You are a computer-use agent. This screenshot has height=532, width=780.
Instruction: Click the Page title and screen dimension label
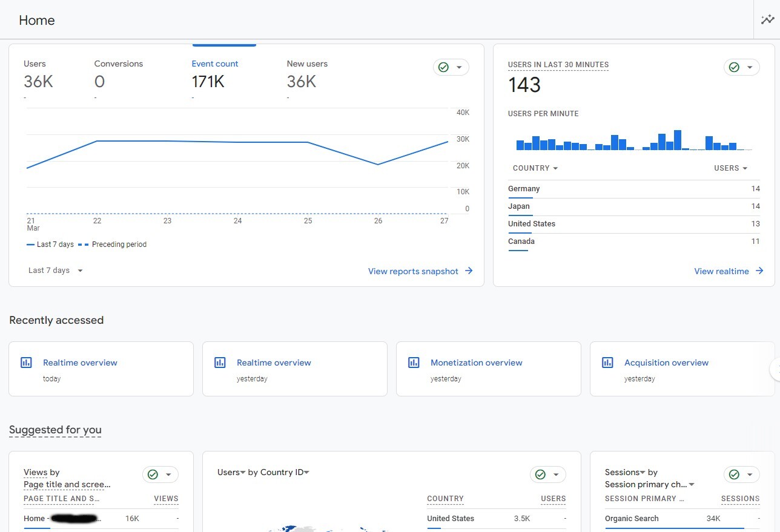click(x=67, y=484)
